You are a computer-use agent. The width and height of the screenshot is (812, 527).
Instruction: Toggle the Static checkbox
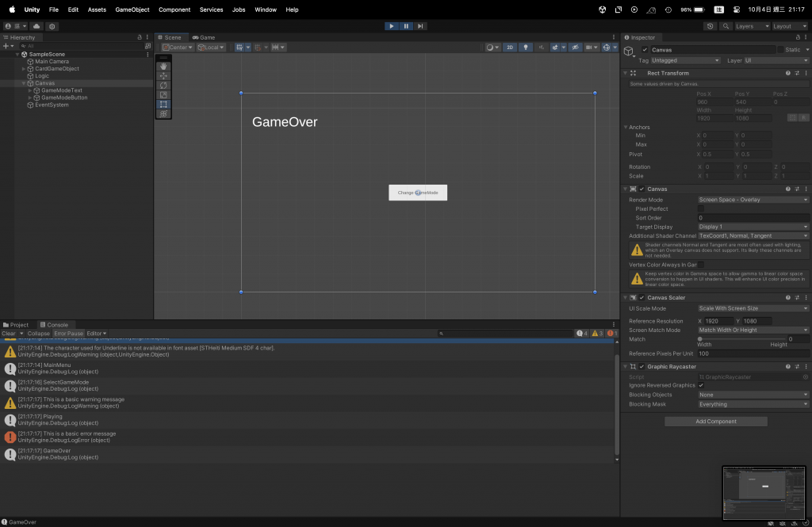coord(780,50)
